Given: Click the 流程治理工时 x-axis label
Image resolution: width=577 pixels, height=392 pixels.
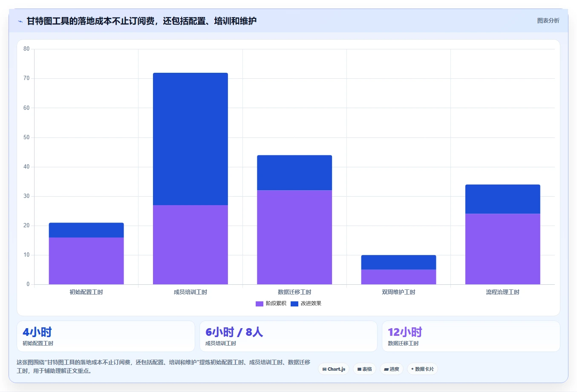Looking at the screenshot, I should tap(503, 292).
